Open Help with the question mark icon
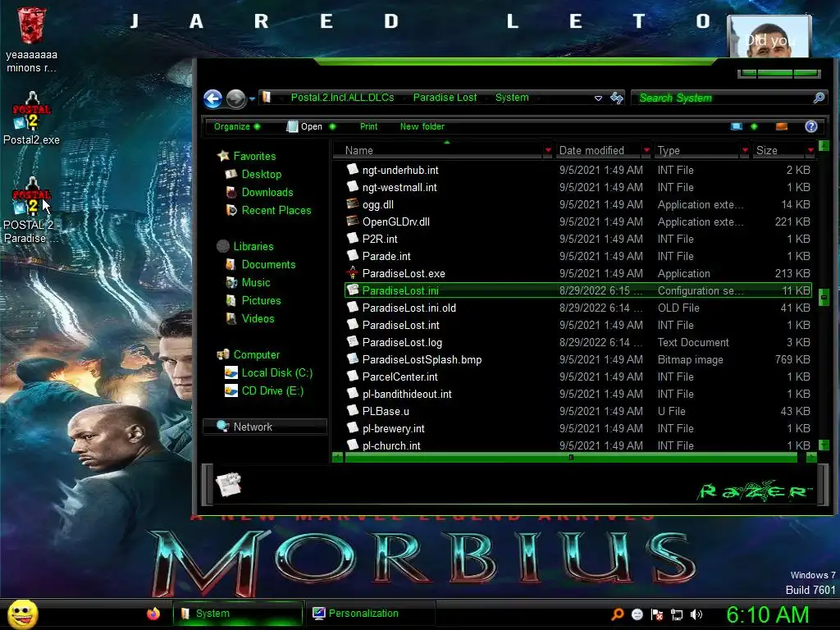 [811, 126]
